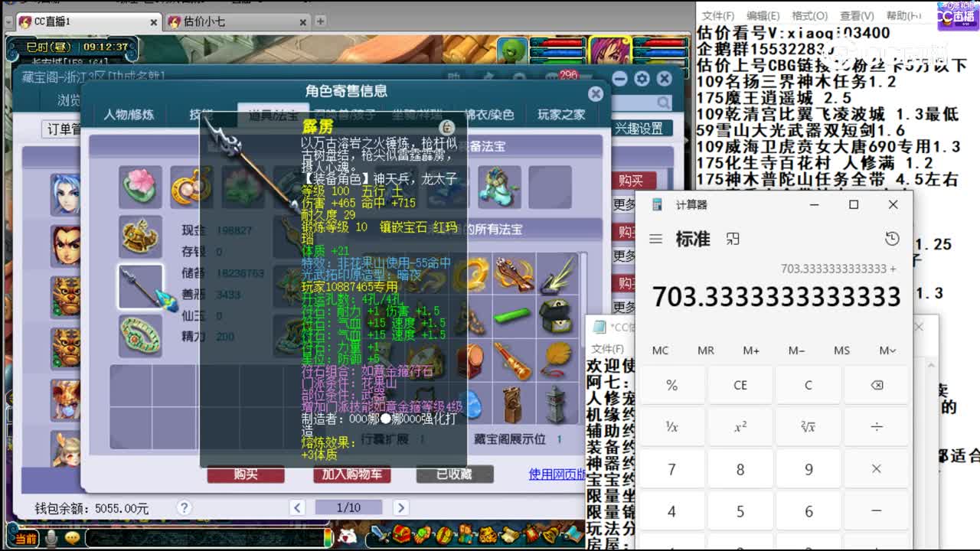Select the 人物/修炼 tab
The height and width of the screenshot is (551, 980).
point(129,115)
